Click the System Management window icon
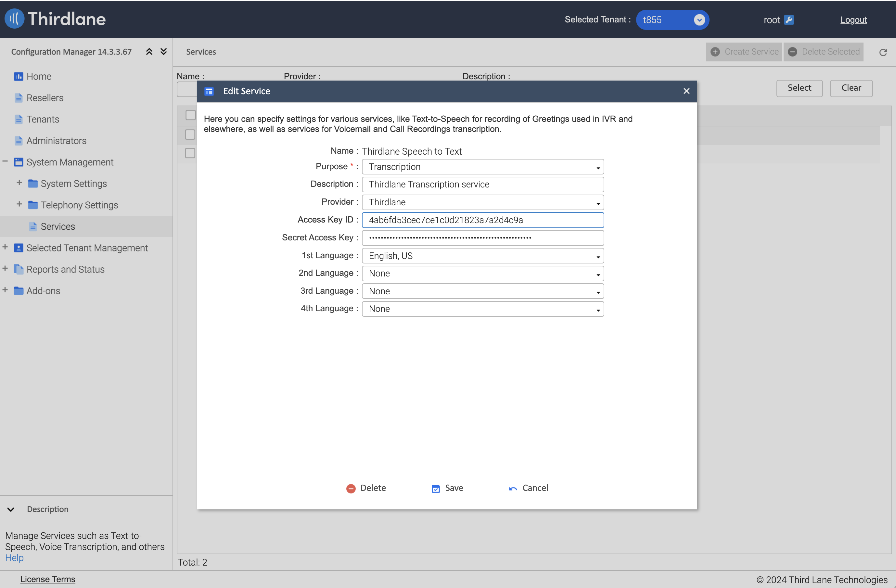The width and height of the screenshot is (896, 588). (19, 162)
